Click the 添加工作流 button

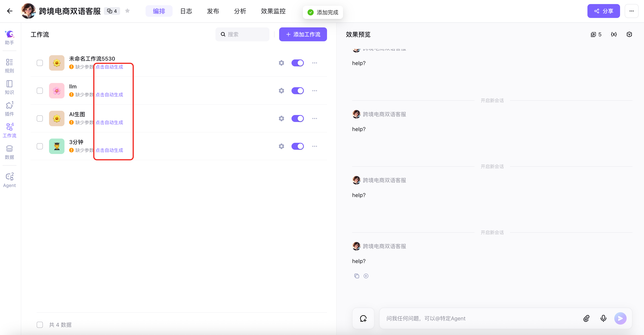click(303, 35)
